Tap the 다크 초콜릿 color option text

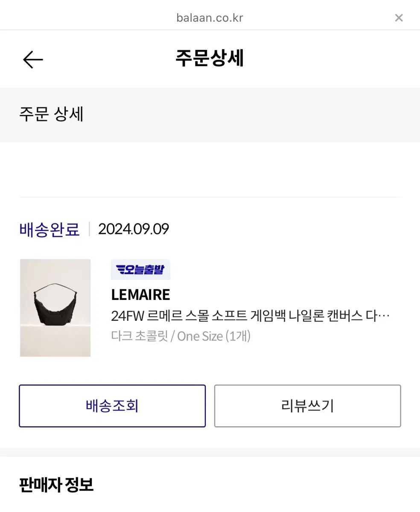point(139,336)
